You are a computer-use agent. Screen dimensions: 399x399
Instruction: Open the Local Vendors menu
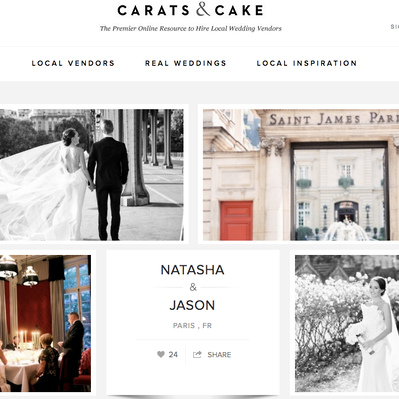click(73, 63)
